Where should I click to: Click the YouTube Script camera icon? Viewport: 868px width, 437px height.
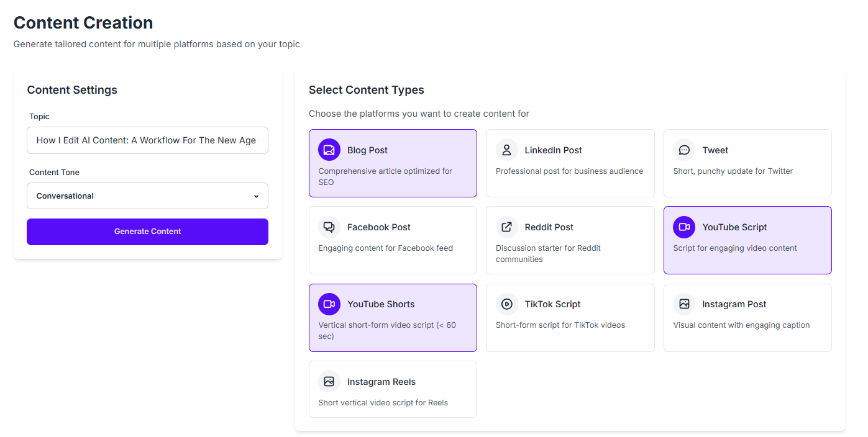(684, 227)
